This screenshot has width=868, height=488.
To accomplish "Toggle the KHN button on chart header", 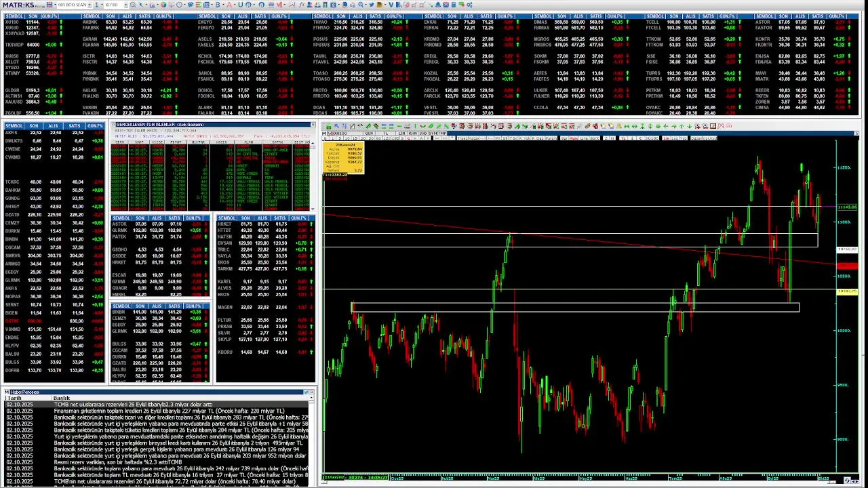I will [413, 134].
